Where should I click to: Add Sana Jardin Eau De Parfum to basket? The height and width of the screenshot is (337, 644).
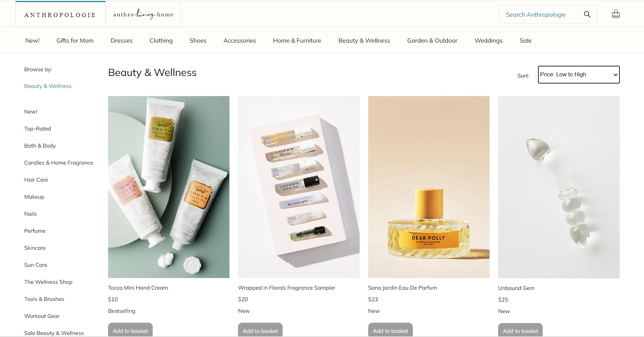[x=390, y=330]
